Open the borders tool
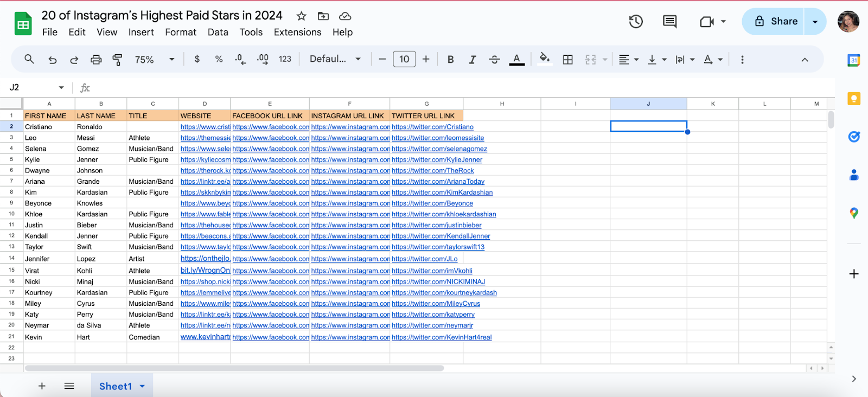Screen dimensions: 868x397 pos(568,60)
